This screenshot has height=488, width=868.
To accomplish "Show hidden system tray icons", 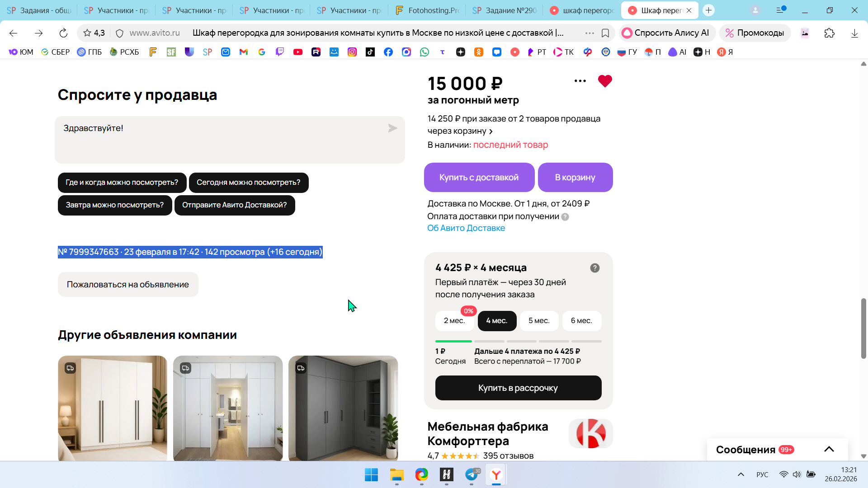I will (x=741, y=474).
